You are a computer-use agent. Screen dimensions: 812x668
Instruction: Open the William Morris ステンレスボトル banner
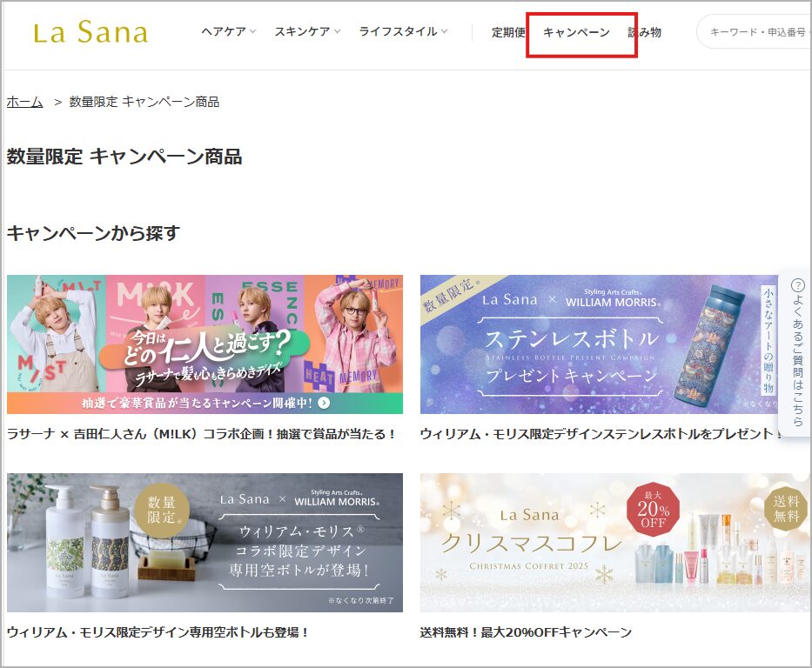(601, 344)
